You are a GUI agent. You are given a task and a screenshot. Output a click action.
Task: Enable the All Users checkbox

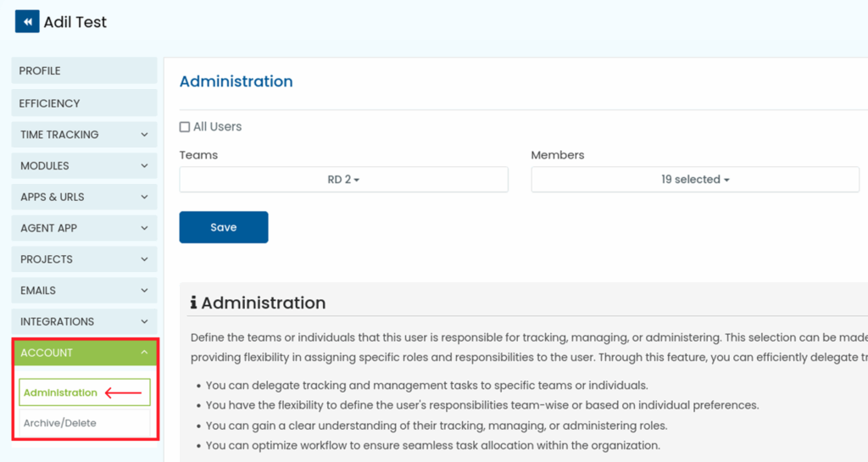tap(185, 127)
